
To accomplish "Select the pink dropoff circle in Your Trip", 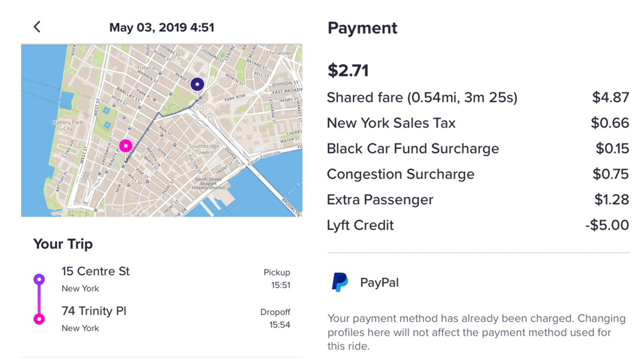I will 39,319.
